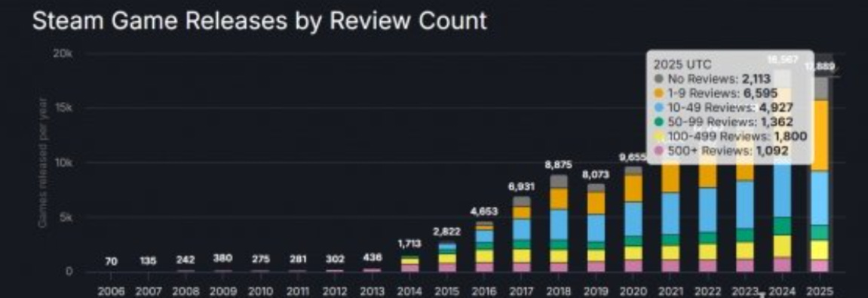The height and width of the screenshot is (298, 868).
Task: Click the 2014 stacked bar
Action: point(409,263)
